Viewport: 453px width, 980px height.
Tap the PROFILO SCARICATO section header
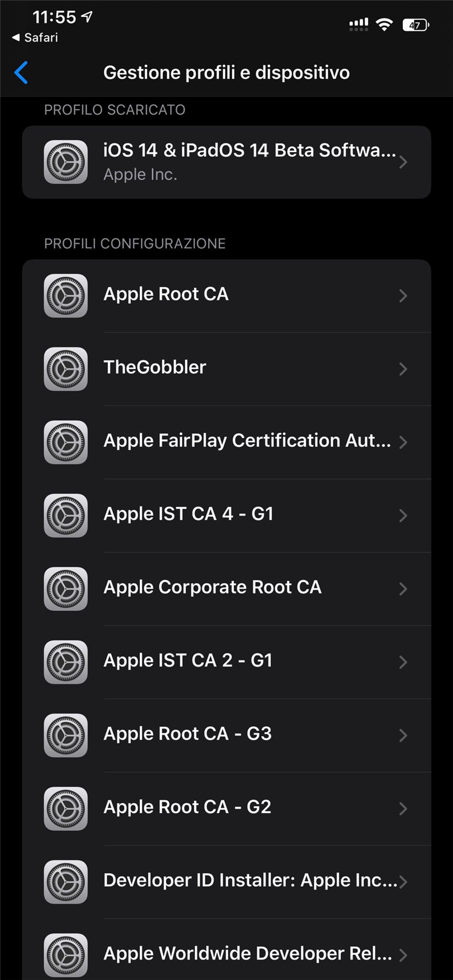115,110
